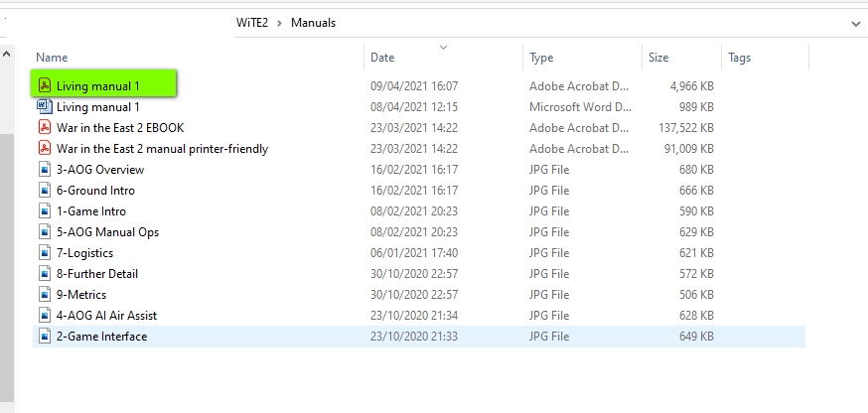Click the date 23/10/2020 21:34
The width and height of the screenshot is (868, 413).
tap(414, 316)
